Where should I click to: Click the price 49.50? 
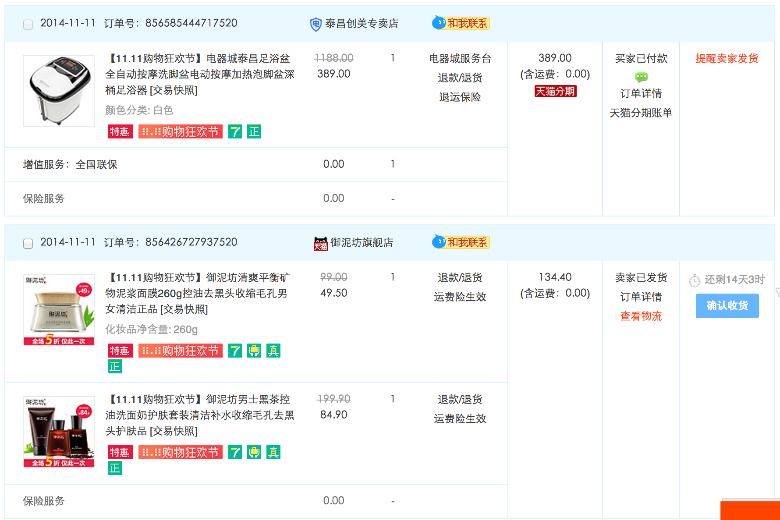click(334, 293)
